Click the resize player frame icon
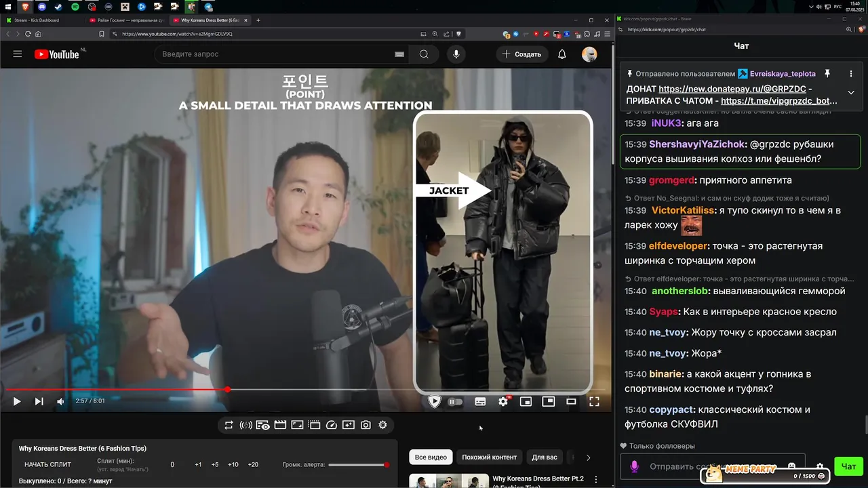The width and height of the screenshot is (868, 488). pyautogui.click(x=297, y=425)
